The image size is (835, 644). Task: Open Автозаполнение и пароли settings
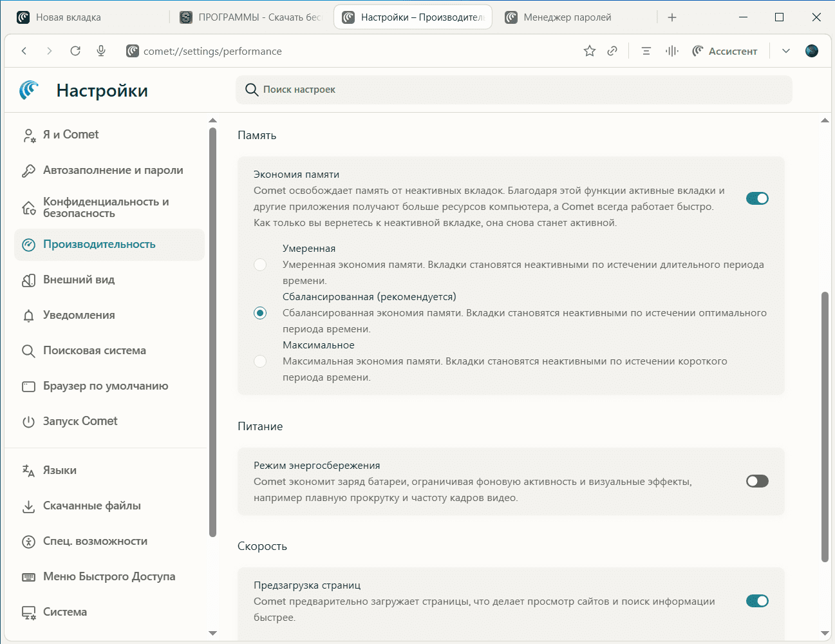[x=113, y=170]
